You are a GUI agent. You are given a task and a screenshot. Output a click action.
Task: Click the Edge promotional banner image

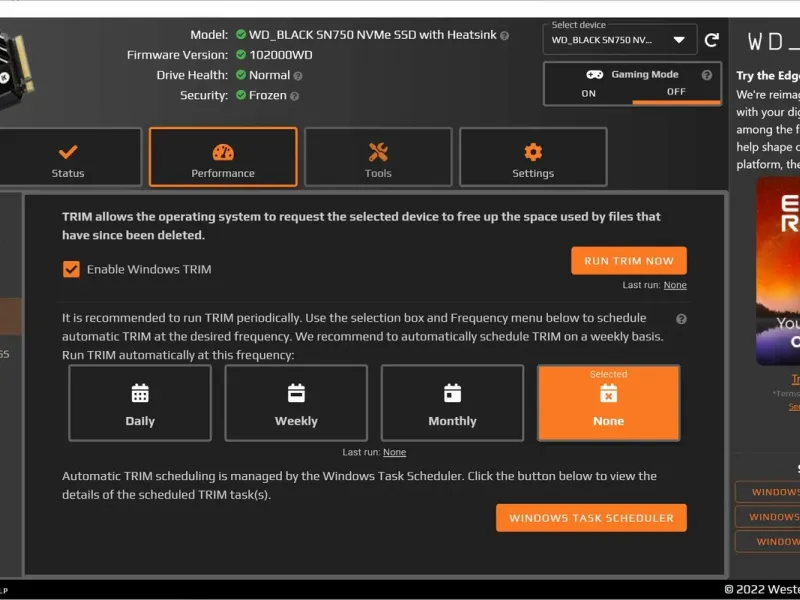[x=778, y=270]
